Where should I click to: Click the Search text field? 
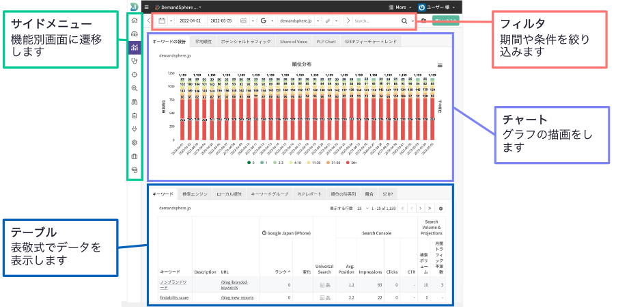click(376, 21)
